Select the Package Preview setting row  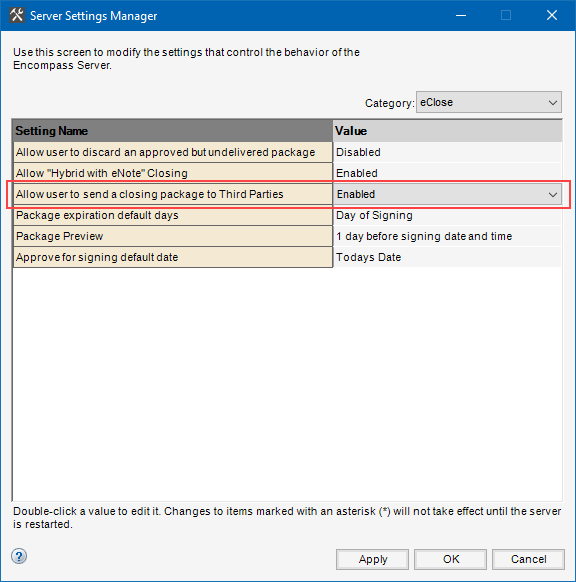point(173,236)
